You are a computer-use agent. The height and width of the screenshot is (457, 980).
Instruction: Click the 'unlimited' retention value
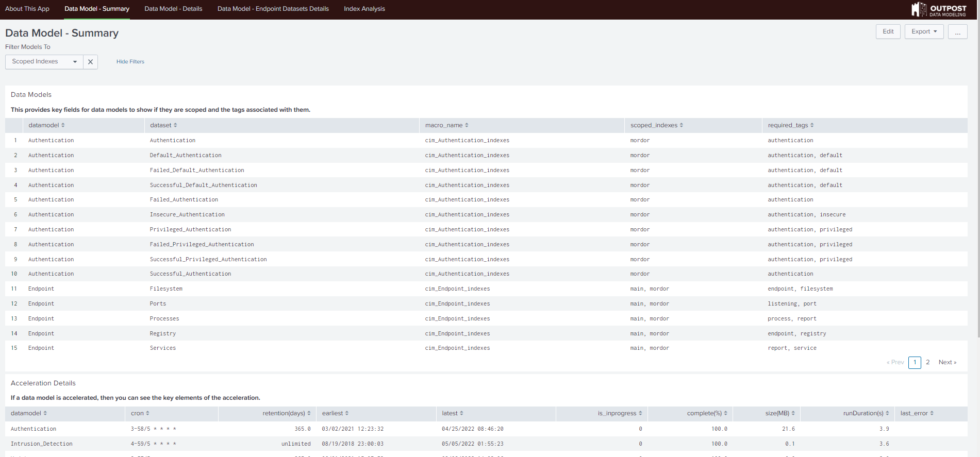(296, 444)
